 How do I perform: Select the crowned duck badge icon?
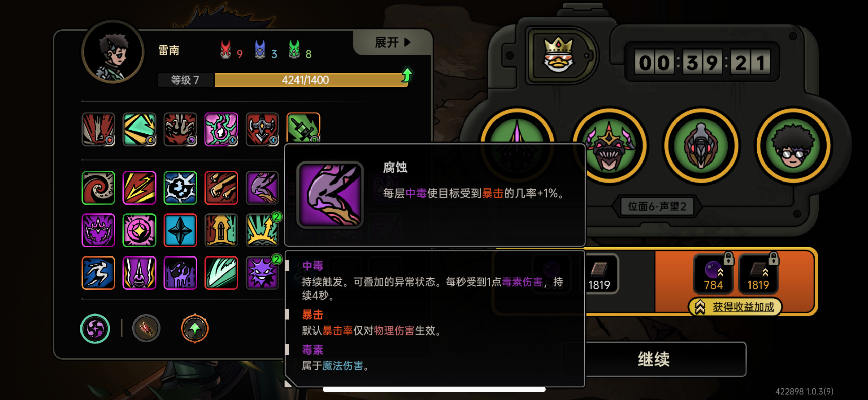click(x=558, y=55)
